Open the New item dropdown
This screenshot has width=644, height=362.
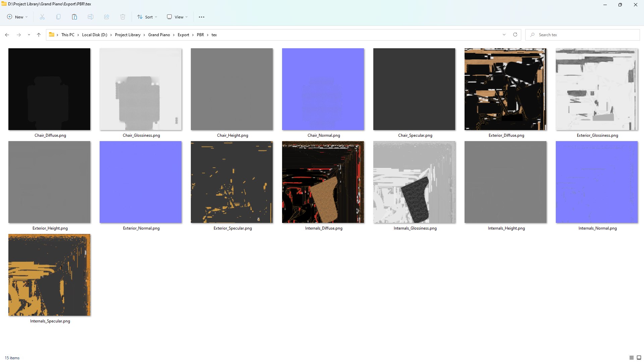coord(17,17)
